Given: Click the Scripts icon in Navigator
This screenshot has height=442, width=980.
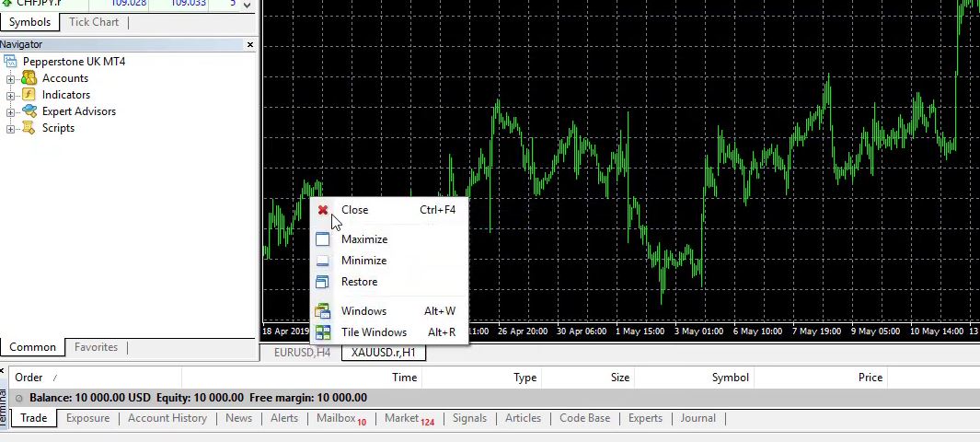Looking at the screenshot, I should pos(29,128).
